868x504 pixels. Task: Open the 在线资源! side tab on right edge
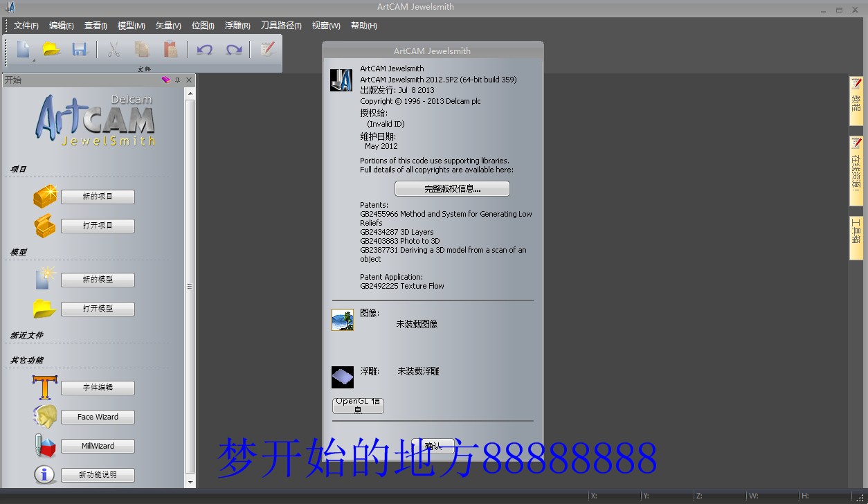pyautogui.click(x=856, y=170)
